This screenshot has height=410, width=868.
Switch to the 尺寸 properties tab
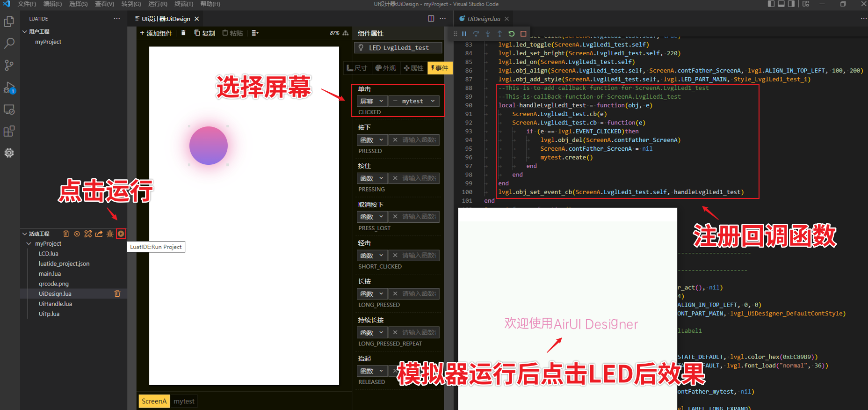(x=357, y=68)
